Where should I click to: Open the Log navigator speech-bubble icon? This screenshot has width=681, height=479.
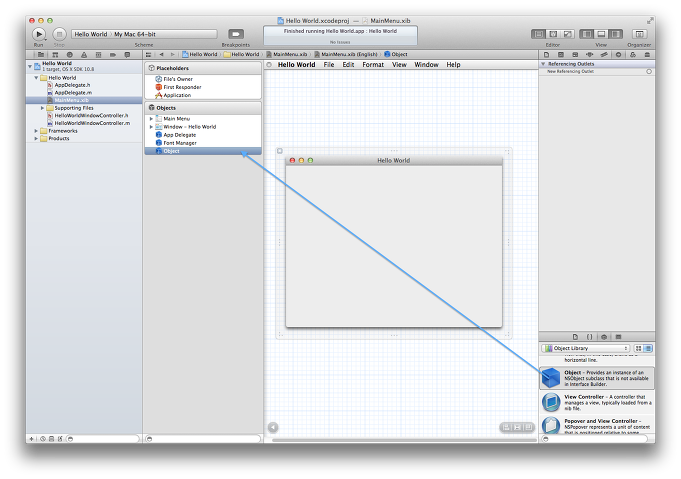tap(127, 55)
